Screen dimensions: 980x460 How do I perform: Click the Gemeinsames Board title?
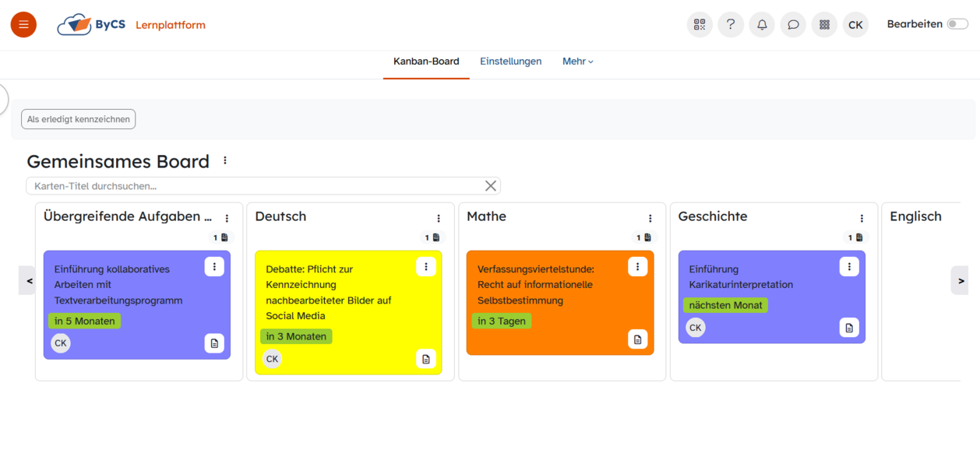(x=118, y=161)
